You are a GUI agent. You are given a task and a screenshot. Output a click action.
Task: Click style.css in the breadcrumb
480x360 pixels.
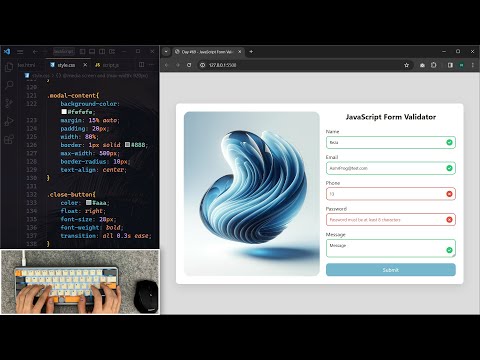tap(41, 76)
